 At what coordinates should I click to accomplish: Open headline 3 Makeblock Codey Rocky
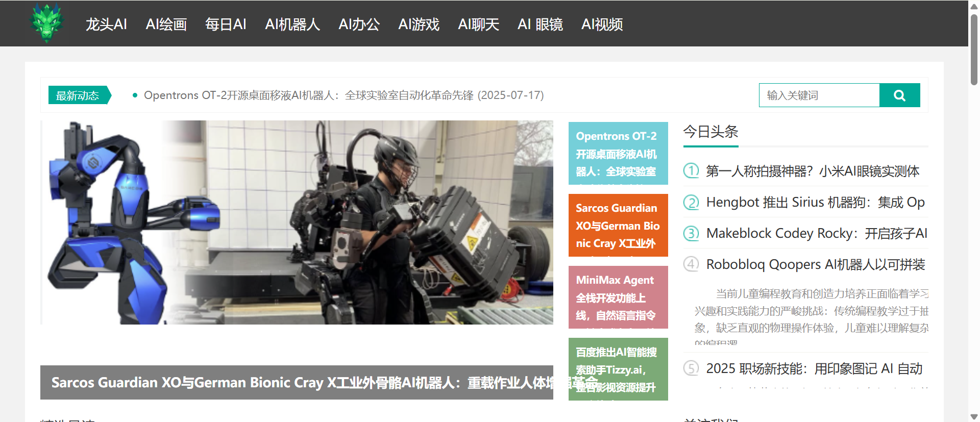[x=817, y=233]
